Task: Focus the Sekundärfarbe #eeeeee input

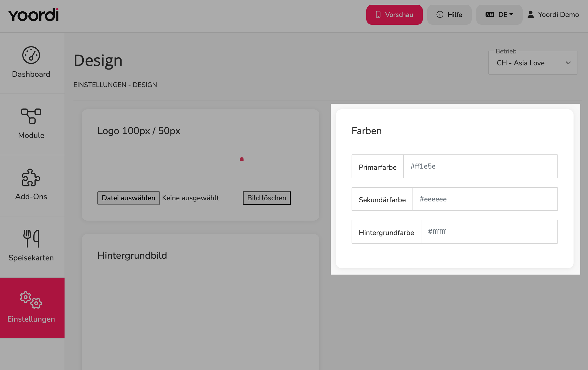Action: pos(485,199)
